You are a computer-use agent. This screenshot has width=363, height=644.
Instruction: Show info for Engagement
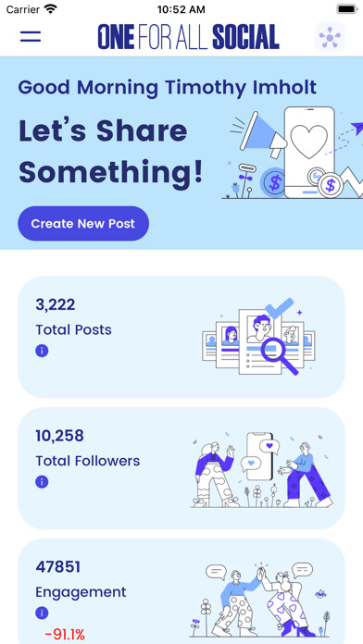pyautogui.click(x=42, y=613)
